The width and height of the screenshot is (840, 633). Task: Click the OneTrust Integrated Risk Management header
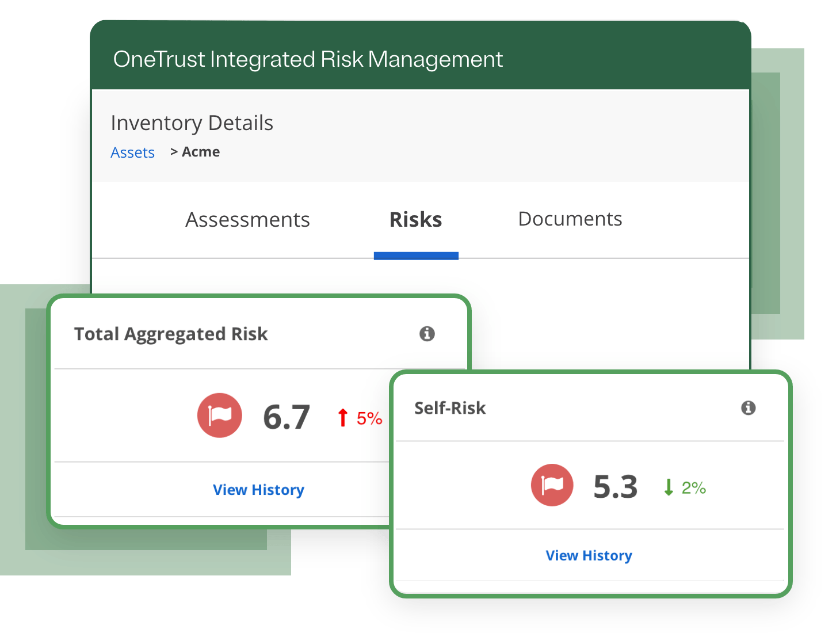tap(308, 59)
